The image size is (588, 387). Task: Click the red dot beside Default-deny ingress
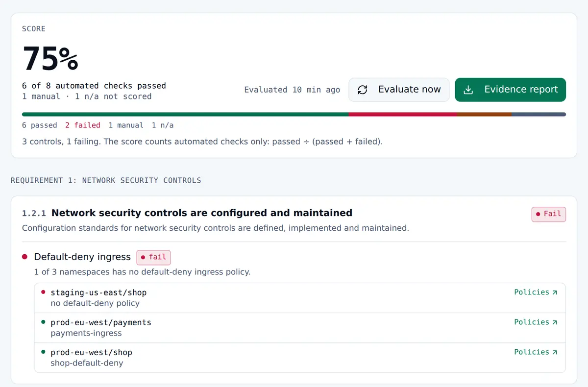[25, 257]
